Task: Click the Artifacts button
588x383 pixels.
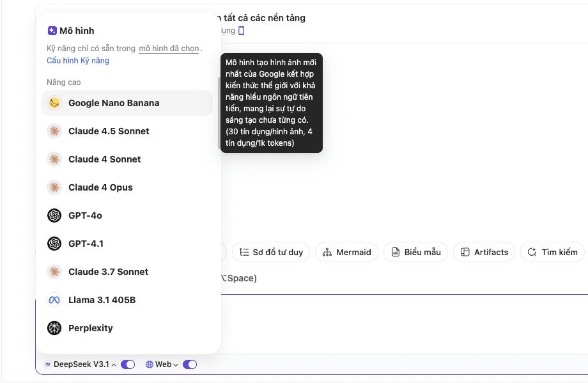Action: (x=484, y=252)
